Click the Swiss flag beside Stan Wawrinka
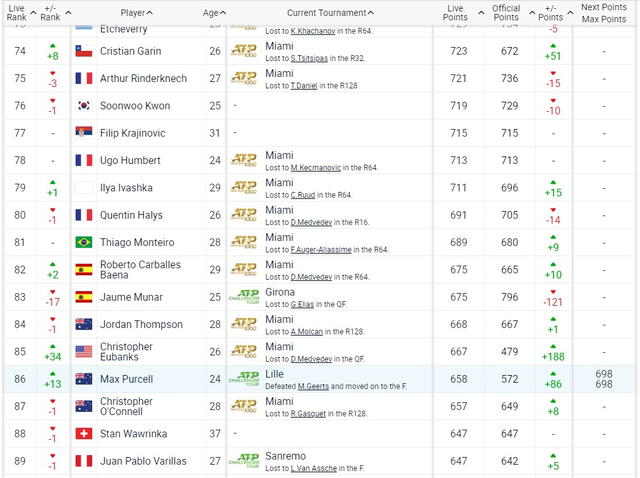Image resolution: width=640 pixels, height=478 pixels. [x=84, y=434]
